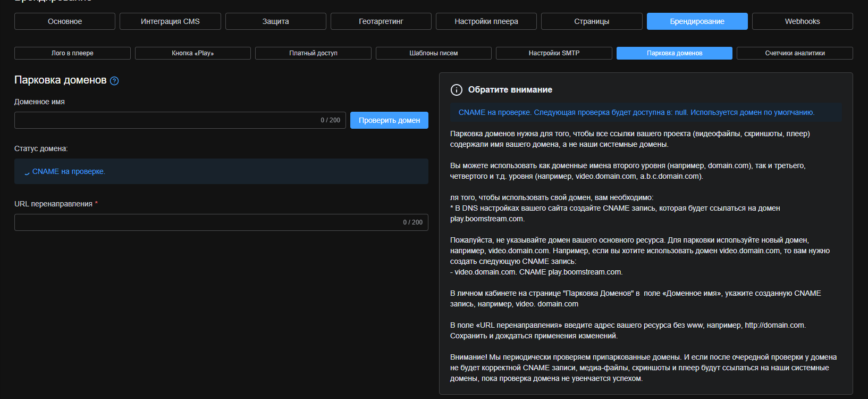Go to the Защита tab
Screen dimensions: 868x399
[x=276, y=21]
